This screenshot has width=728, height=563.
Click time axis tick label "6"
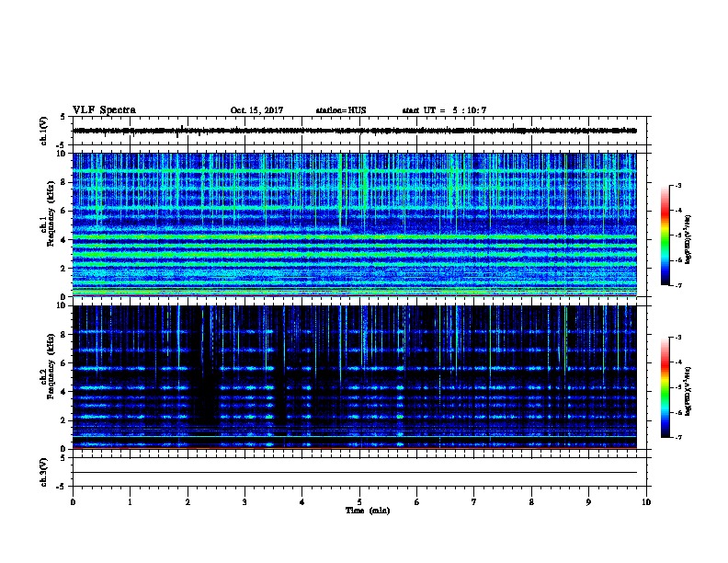[417, 501]
